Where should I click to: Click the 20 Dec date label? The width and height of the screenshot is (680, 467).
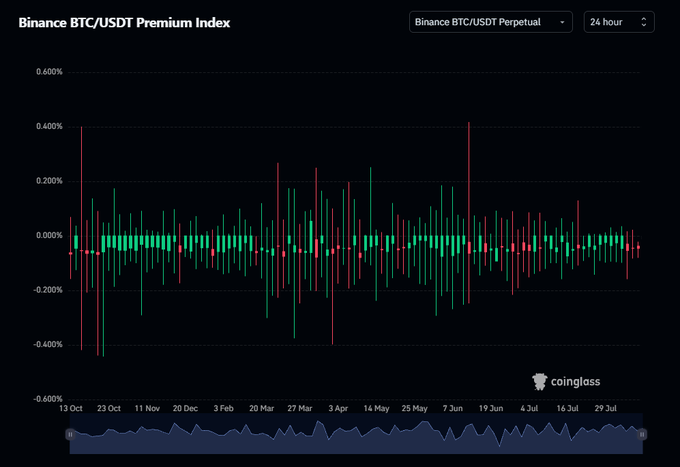click(x=185, y=408)
